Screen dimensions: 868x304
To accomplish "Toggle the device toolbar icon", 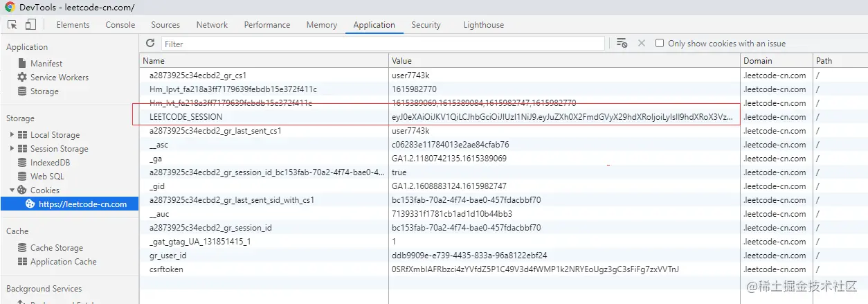I will click(x=30, y=25).
